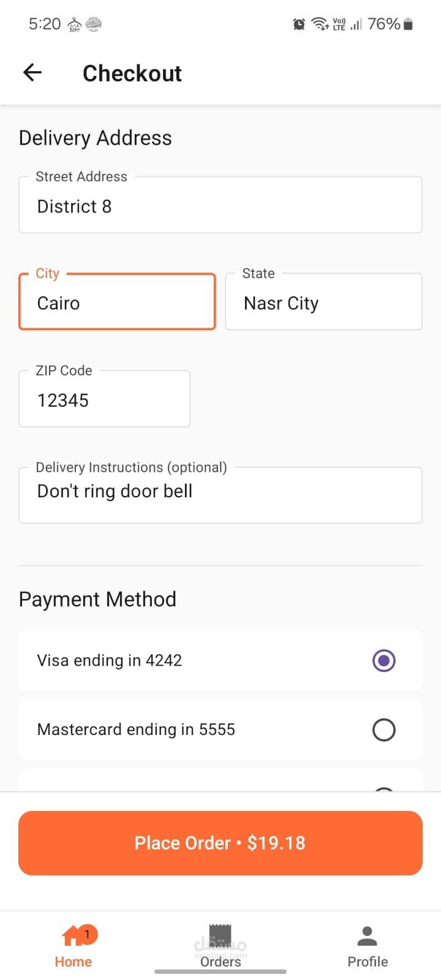
Task: Switch to the Profile tab label
Action: point(367,962)
